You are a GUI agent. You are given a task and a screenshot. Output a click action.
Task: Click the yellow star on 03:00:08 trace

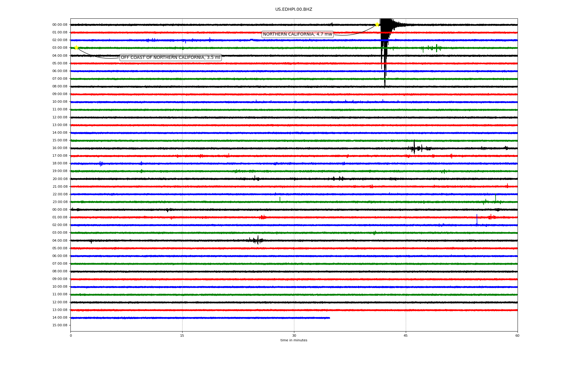pos(76,48)
